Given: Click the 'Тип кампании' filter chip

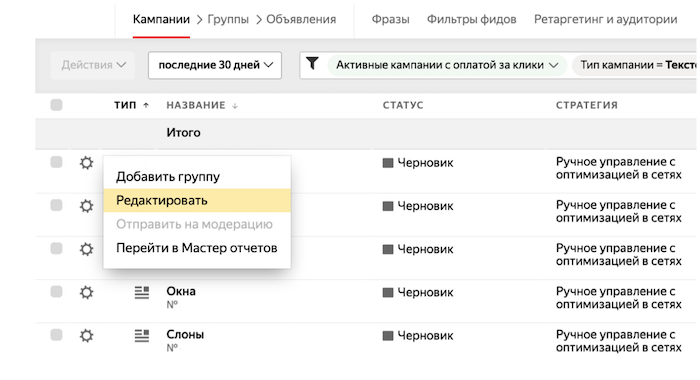Looking at the screenshot, I should point(635,65).
